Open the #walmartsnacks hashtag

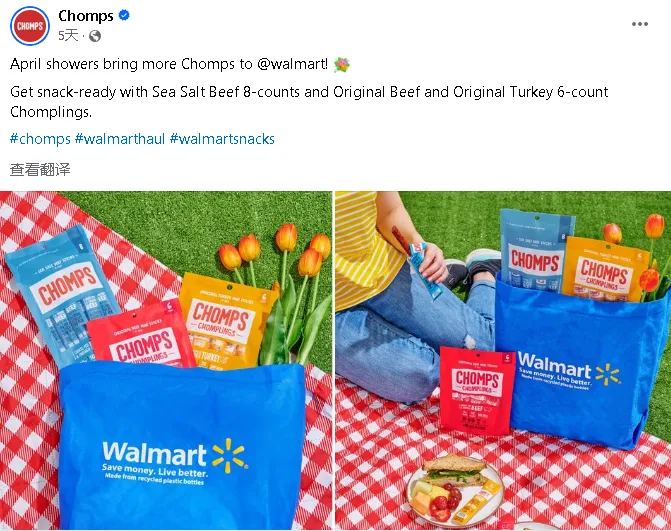[222, 139]
